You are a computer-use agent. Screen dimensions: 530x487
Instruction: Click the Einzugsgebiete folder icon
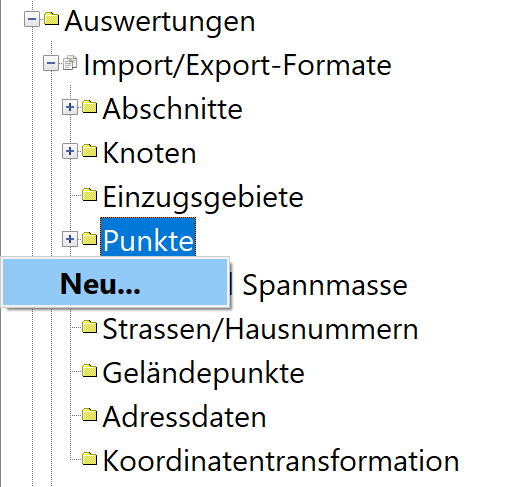point(90,195)
